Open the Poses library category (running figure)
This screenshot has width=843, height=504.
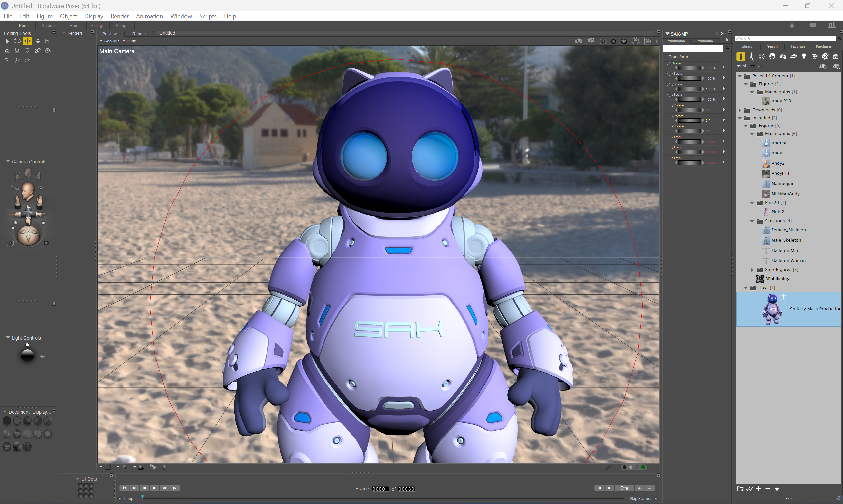[751, 56]
